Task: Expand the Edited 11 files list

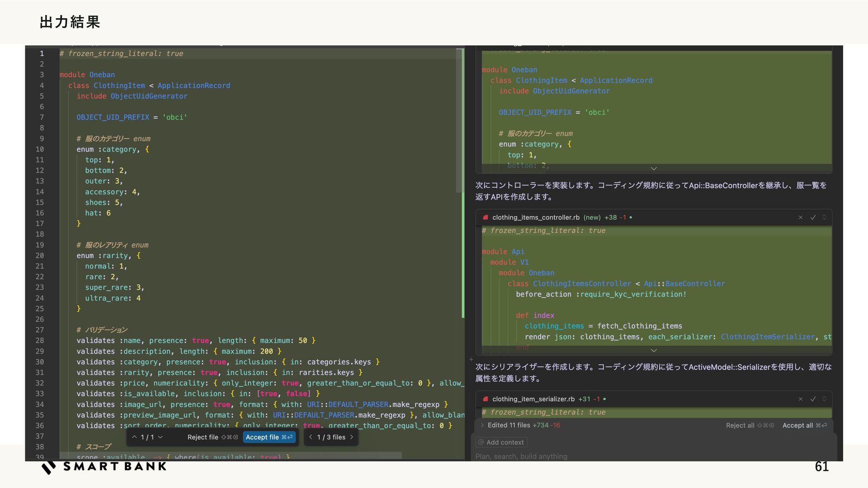Action: tap(482, 425)
